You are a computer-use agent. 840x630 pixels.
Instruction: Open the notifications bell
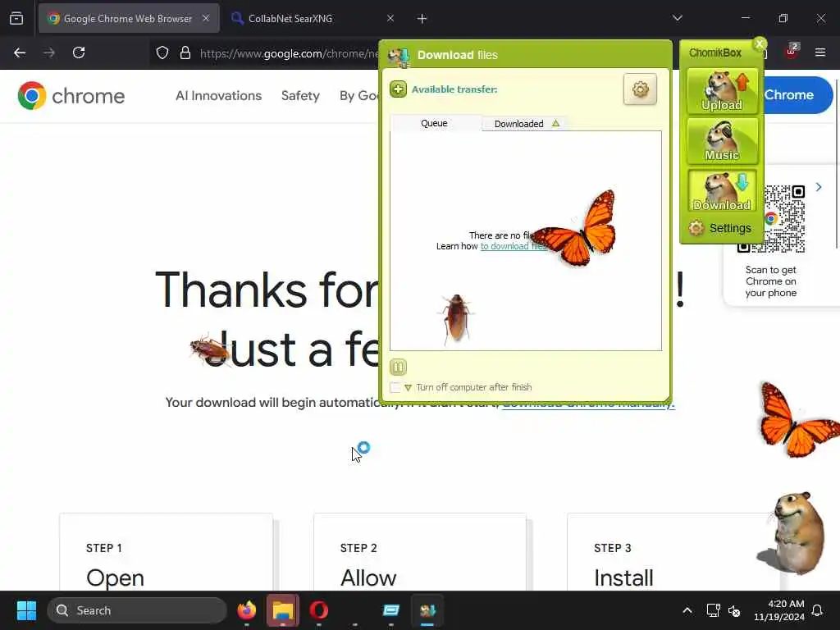point(817,610)
